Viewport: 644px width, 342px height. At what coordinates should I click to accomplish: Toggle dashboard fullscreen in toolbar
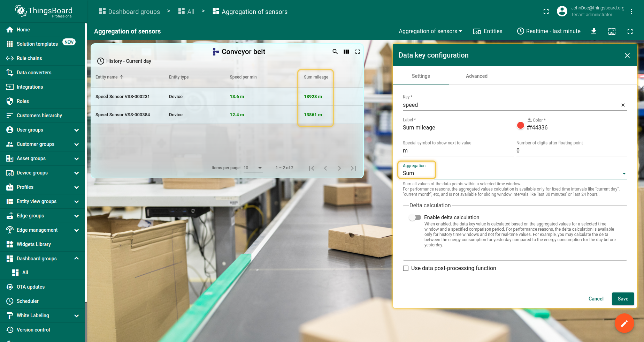pyautogui.click(x=630, y=31)
